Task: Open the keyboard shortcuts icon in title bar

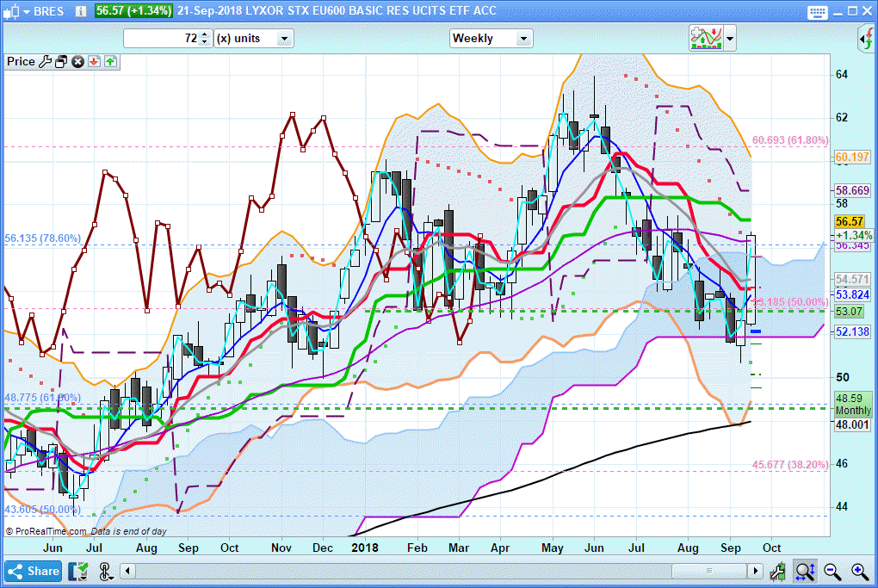Action: [x=818, y=12]
